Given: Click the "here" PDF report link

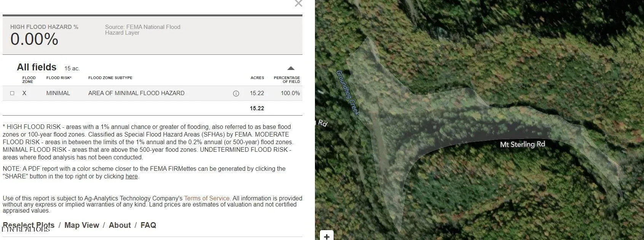Looking at the screenshot, I should click(x=131, y=176).
